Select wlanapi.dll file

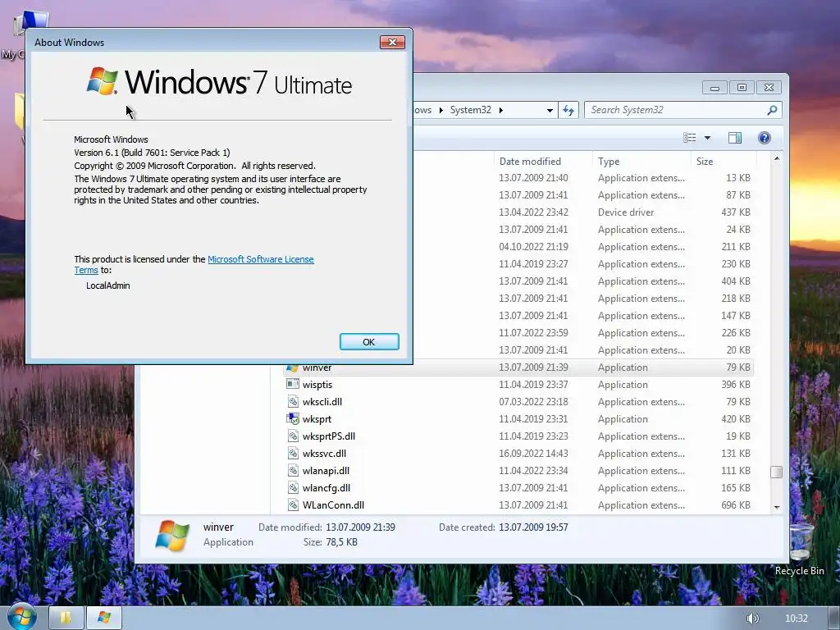[x=326, y=470]
